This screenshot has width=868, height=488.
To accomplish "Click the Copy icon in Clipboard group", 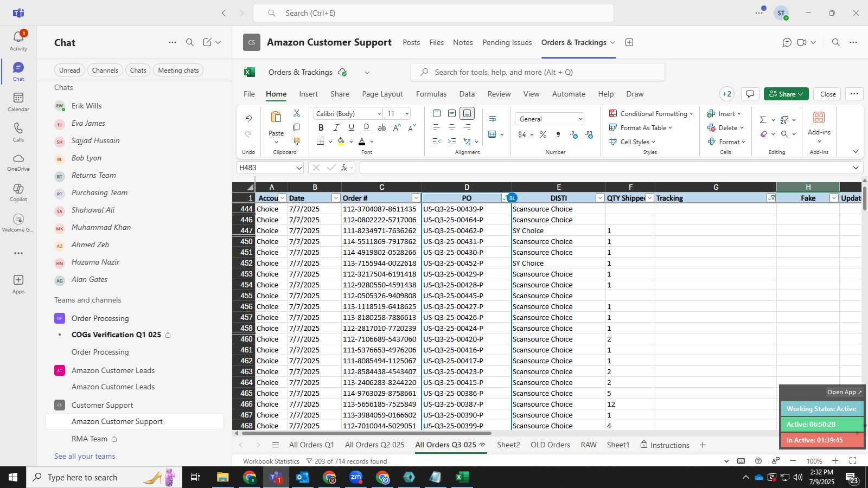I will click(297, 127).
